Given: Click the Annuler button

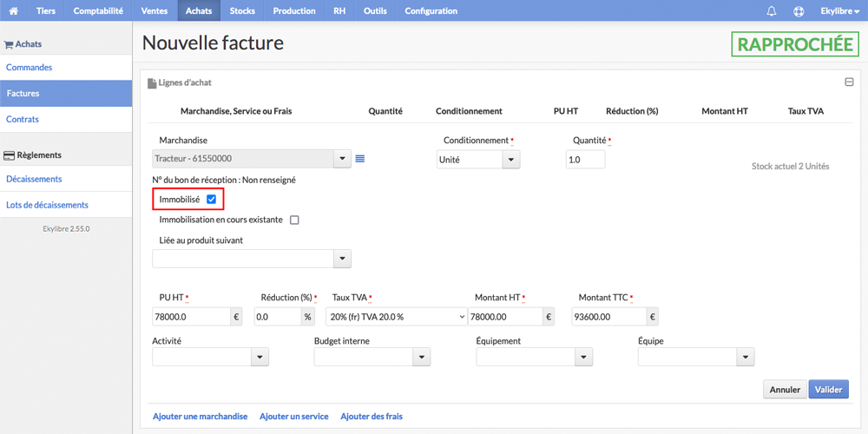Looking at the screenshot, I should 785,390.
